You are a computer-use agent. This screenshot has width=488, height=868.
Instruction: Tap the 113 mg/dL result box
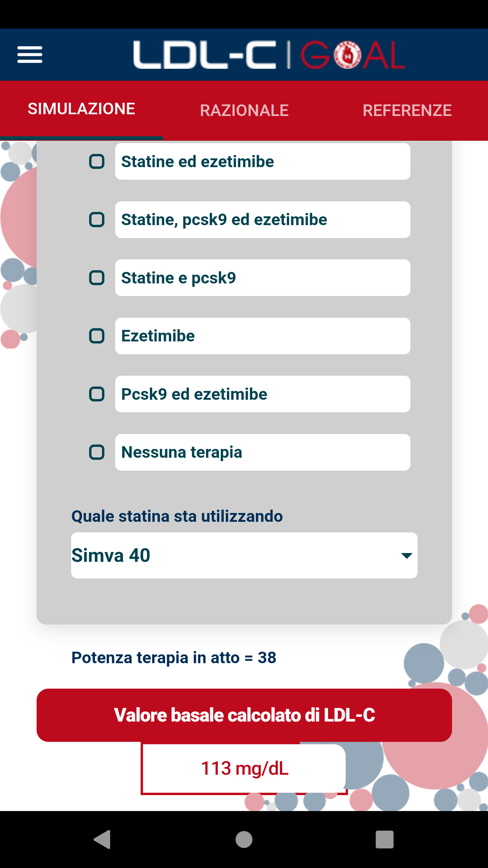click(x=244, y=769)
